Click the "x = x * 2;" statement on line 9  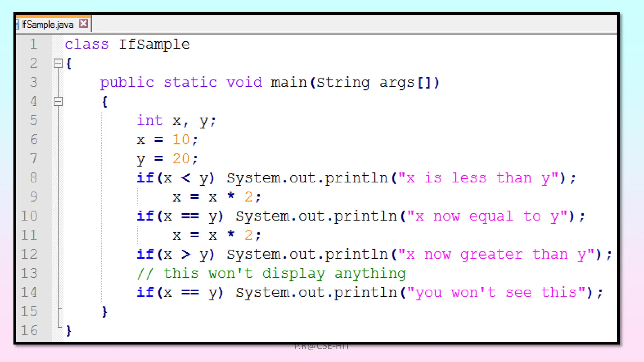(217, 197)
